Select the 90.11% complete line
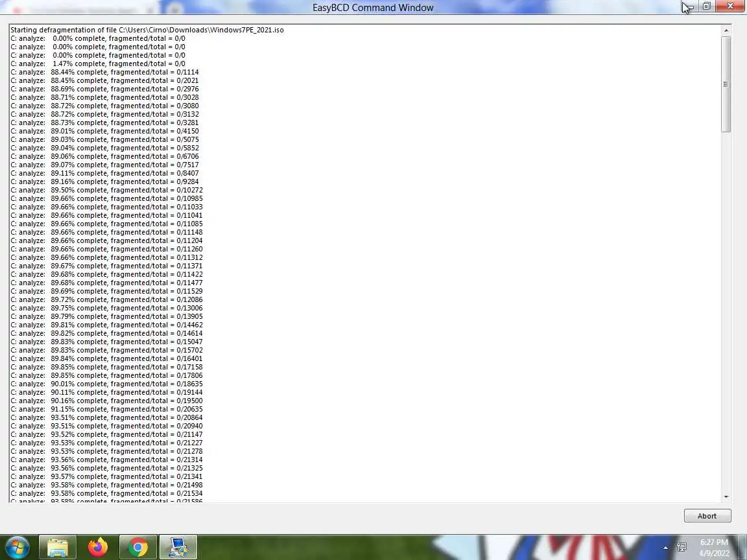Screen dimensions: 747x560 107,392
